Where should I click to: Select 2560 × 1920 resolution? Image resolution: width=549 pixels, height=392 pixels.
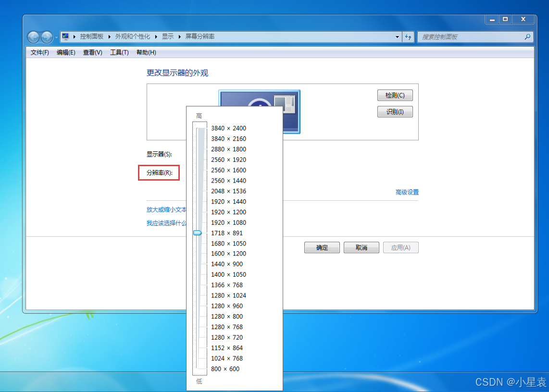point(228,159)
